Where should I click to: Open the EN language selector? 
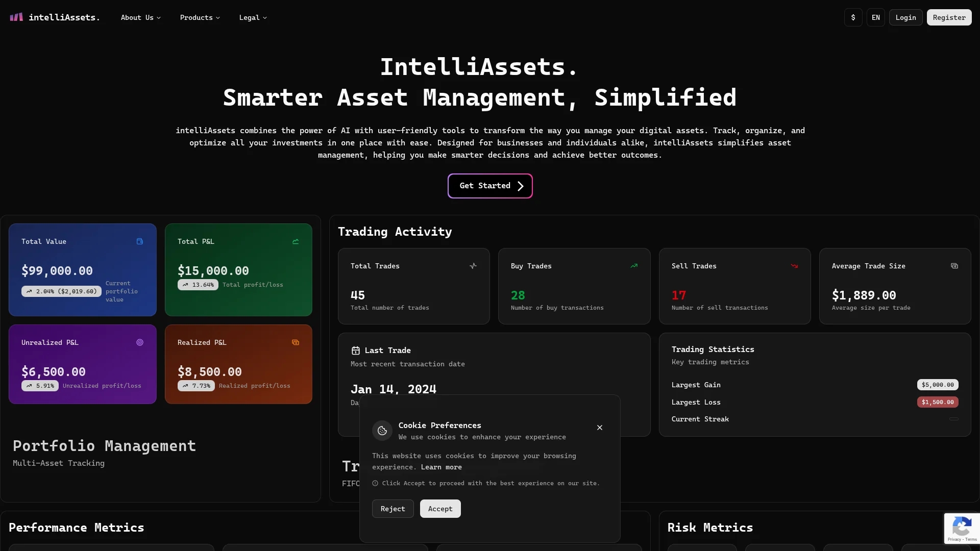tap(876, 17)
